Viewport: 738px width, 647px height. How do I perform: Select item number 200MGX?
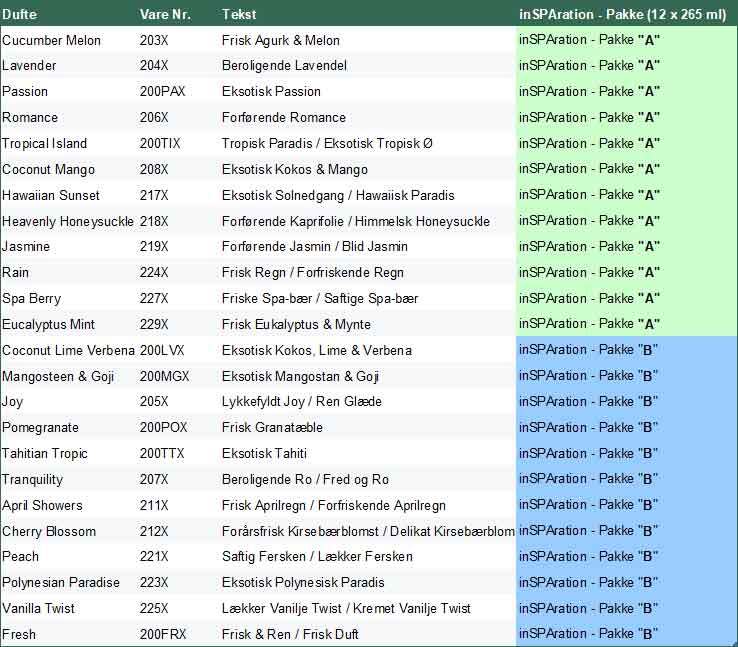click(x=164, y=376)
